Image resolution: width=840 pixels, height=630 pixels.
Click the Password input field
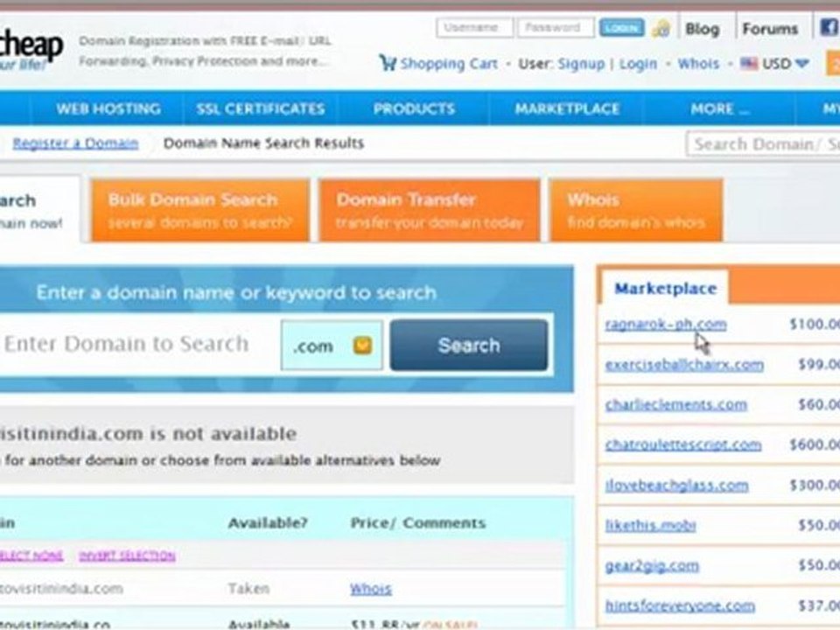click(x=556, y=27)
